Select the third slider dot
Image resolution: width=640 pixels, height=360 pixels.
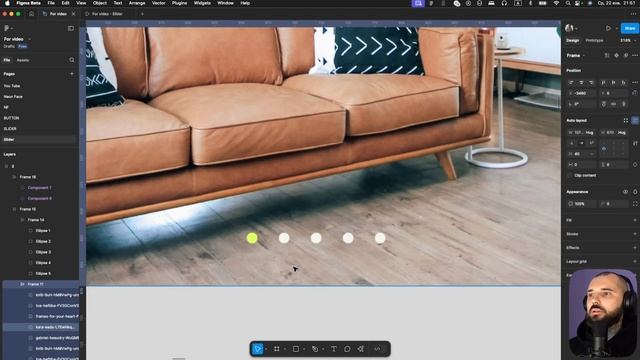click(316, 238)
